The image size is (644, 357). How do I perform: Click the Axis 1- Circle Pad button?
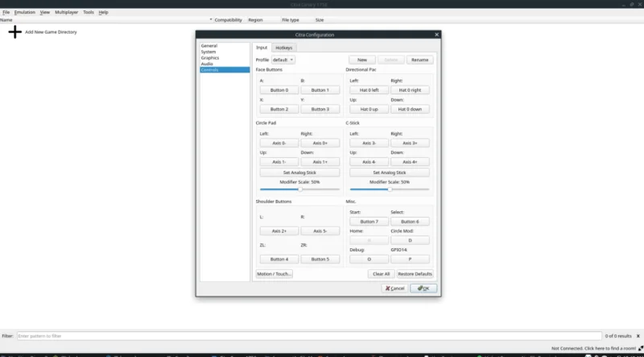tap(279, 162)
